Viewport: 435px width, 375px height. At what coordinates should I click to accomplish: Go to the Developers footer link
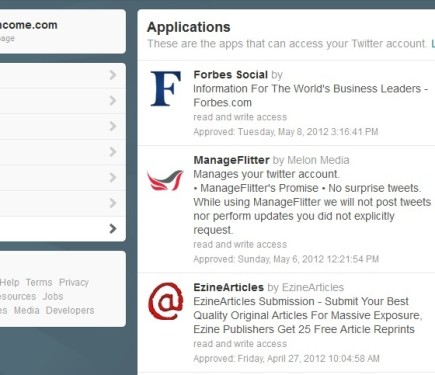point(70,310)
